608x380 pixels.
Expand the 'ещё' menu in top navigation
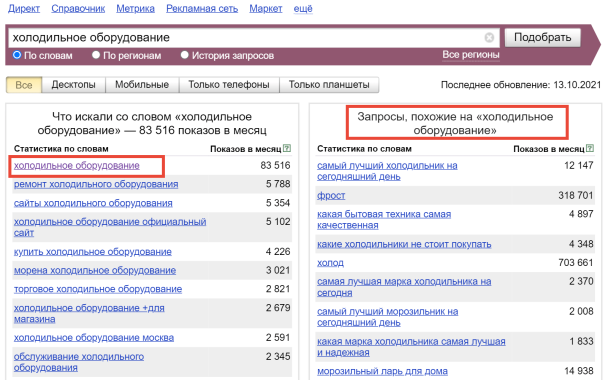coord(303,9)
